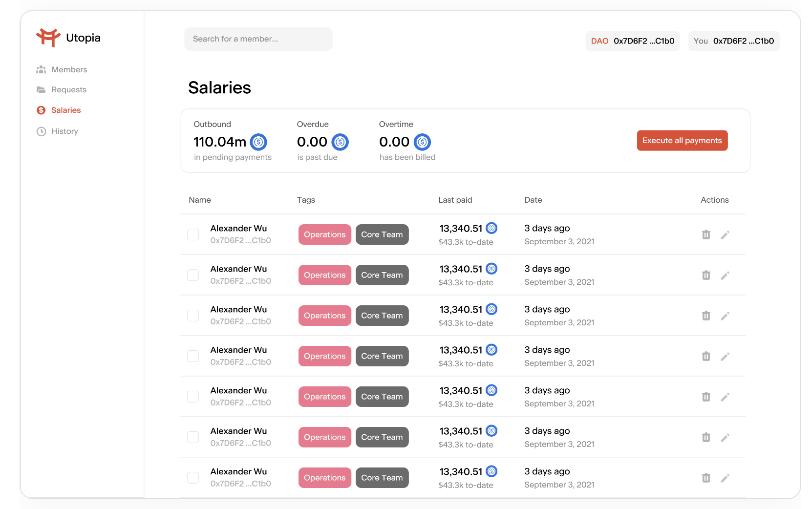
Task: Check the sixth salary row checkbox
Action: pyautogui.click(x=193, y=437)
